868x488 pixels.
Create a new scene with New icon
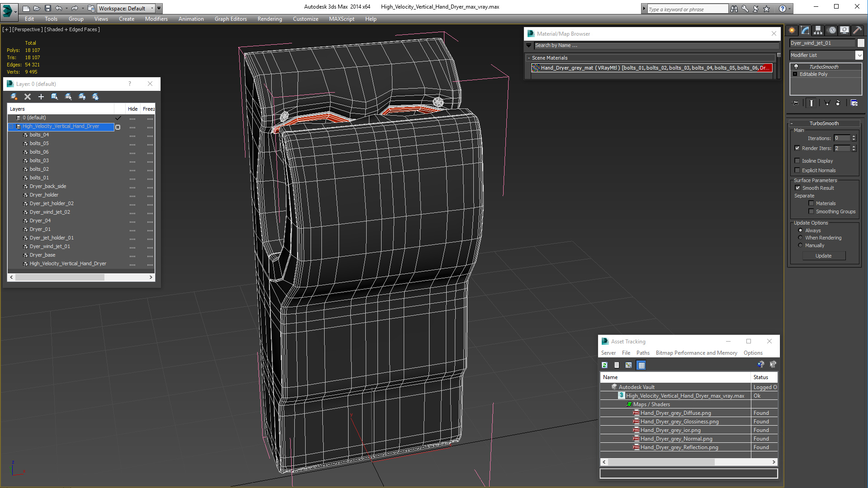tap(26, 8)
